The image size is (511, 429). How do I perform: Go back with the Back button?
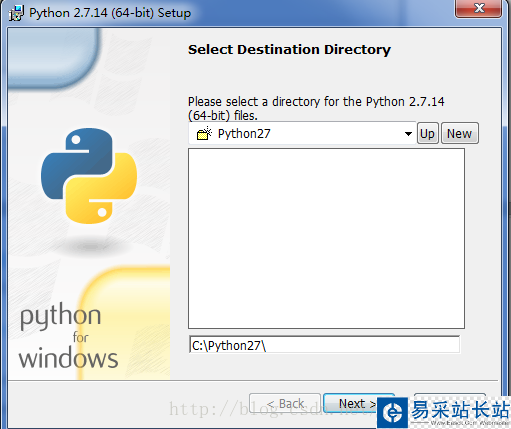285,403
